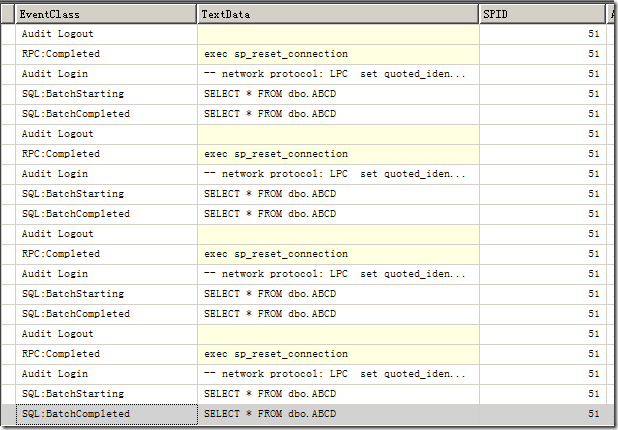Screen dimensions: 618x430
Task: Click the SELECT statement in the highlighted row
Action: [x=270, y=414]
